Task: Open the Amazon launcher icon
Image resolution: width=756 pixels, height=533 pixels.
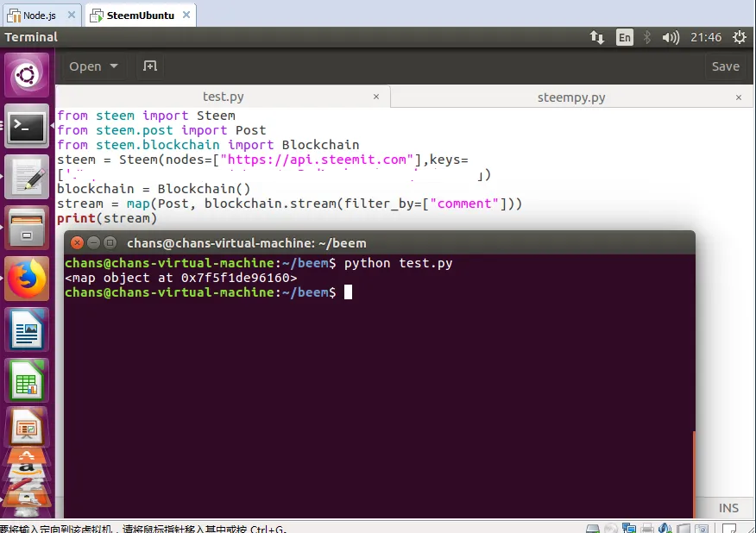Action: pos(27,470)
